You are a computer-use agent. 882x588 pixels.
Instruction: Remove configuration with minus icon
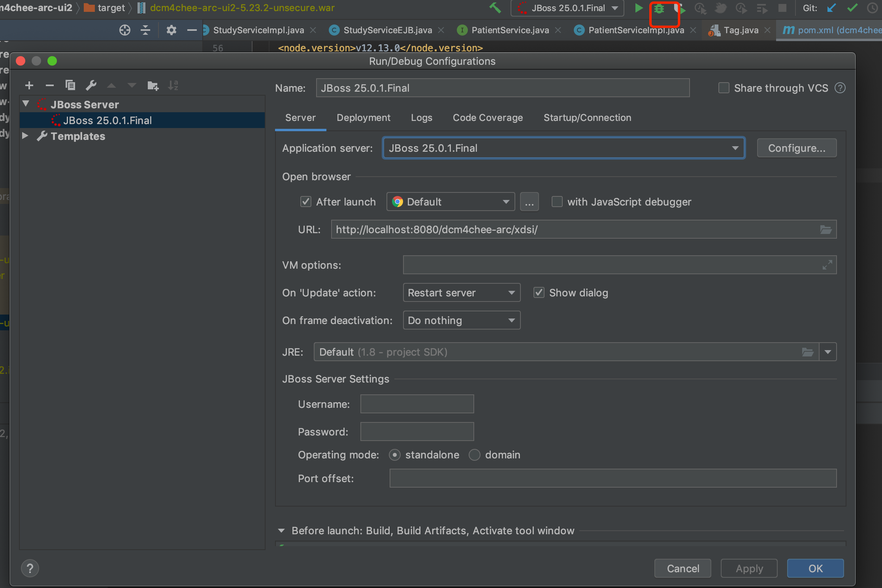[49, 85]
